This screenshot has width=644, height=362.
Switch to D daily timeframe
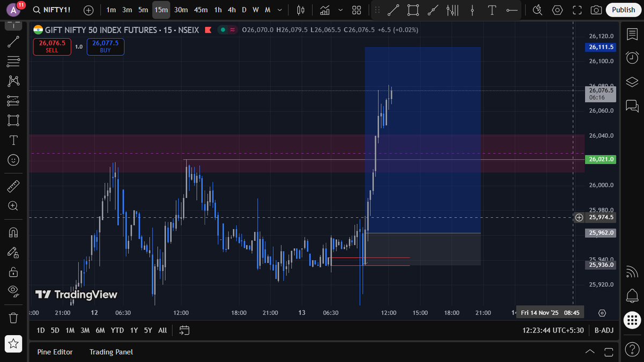(244, 10)
